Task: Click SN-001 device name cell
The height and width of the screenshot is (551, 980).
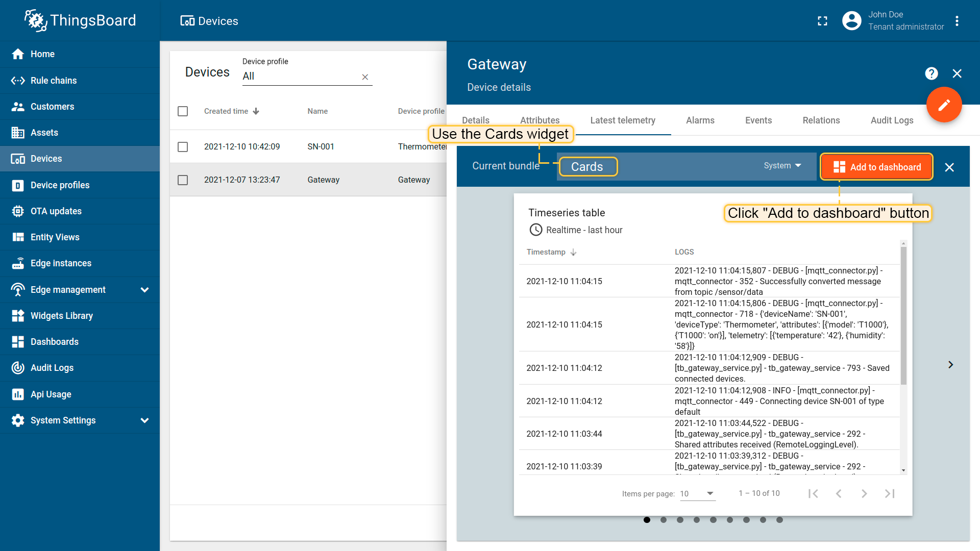Action: click(321, 147)
